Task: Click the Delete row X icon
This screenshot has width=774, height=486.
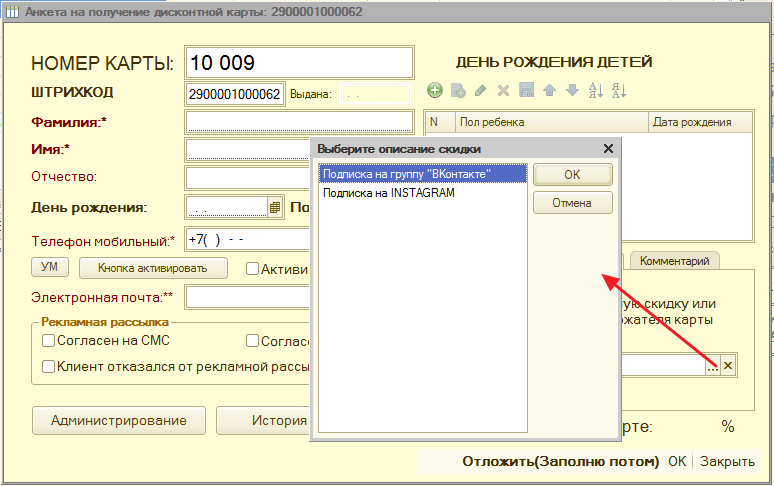Action: click(503, 90)
